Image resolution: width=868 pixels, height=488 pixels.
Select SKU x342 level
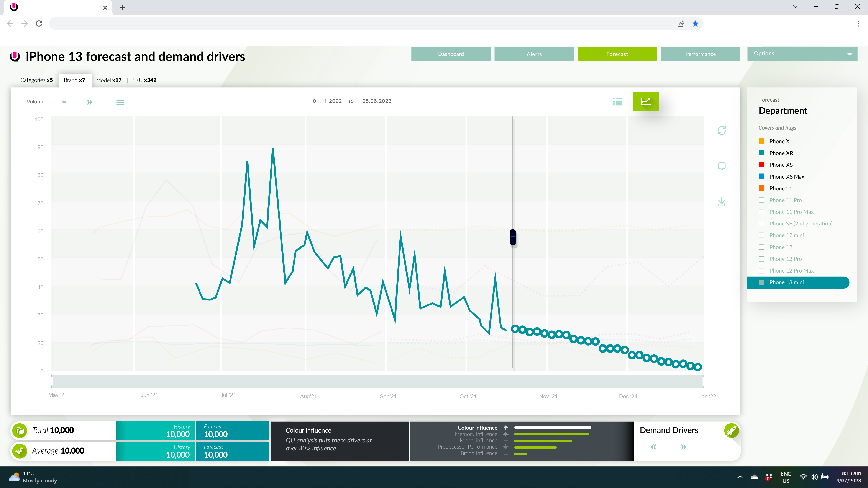[144, 80]
